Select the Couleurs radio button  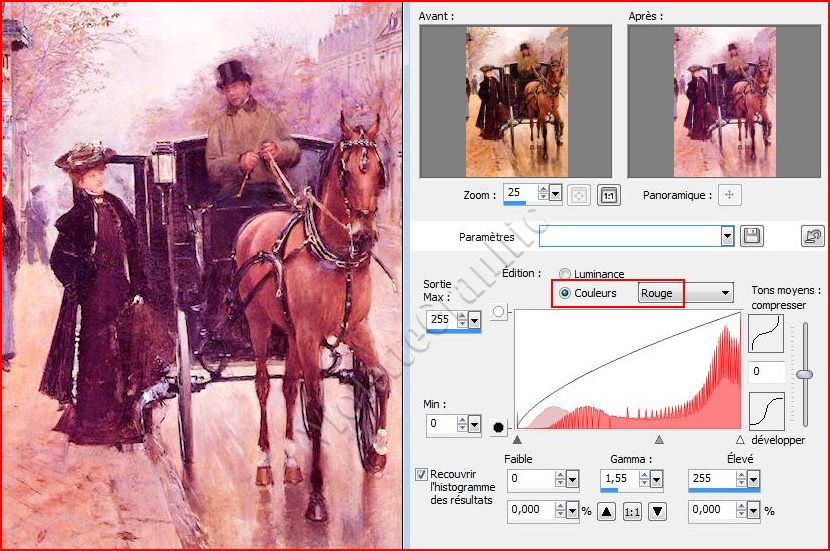566,293
